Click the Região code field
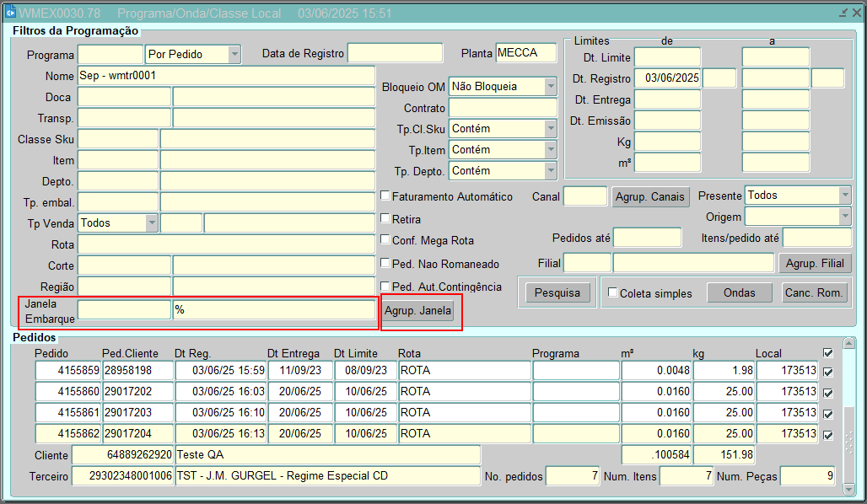Screen dimensions: 867x504 click(x=125, y=287)
